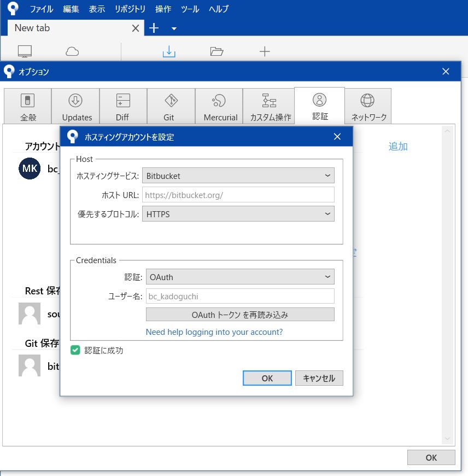Open the tab list dropdown arrow

click(174, 28)
